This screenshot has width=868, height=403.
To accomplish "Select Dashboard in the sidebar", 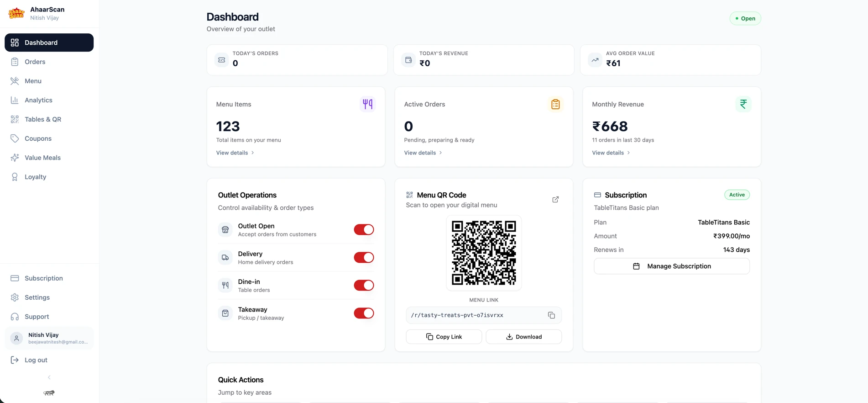I will (49, 42).
